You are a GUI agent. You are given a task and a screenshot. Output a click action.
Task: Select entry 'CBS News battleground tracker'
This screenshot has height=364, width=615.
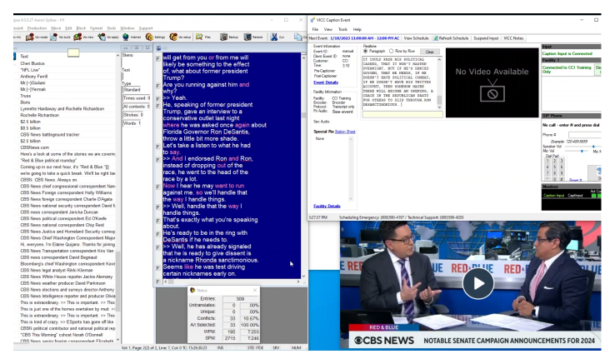[50, 135]
